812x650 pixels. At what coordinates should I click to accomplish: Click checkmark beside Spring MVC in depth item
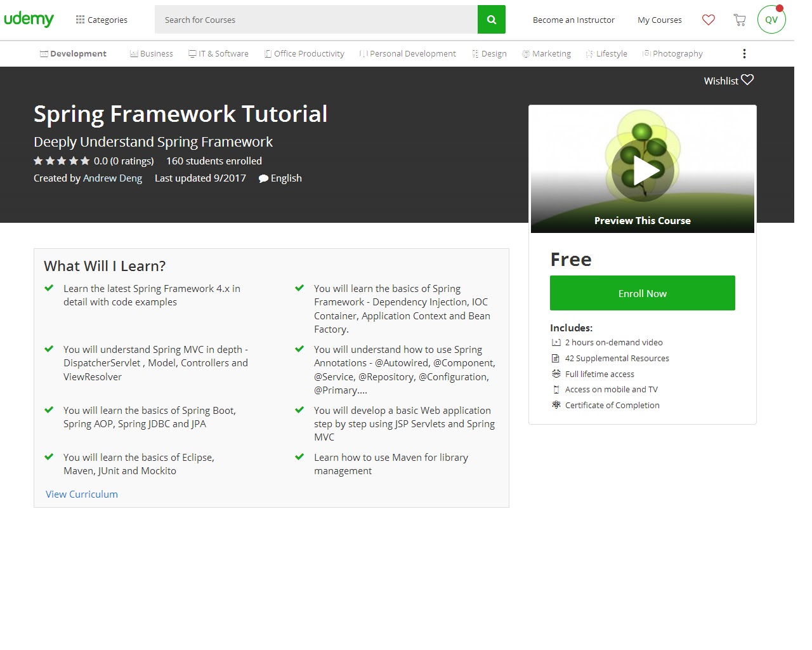(49, 349)
